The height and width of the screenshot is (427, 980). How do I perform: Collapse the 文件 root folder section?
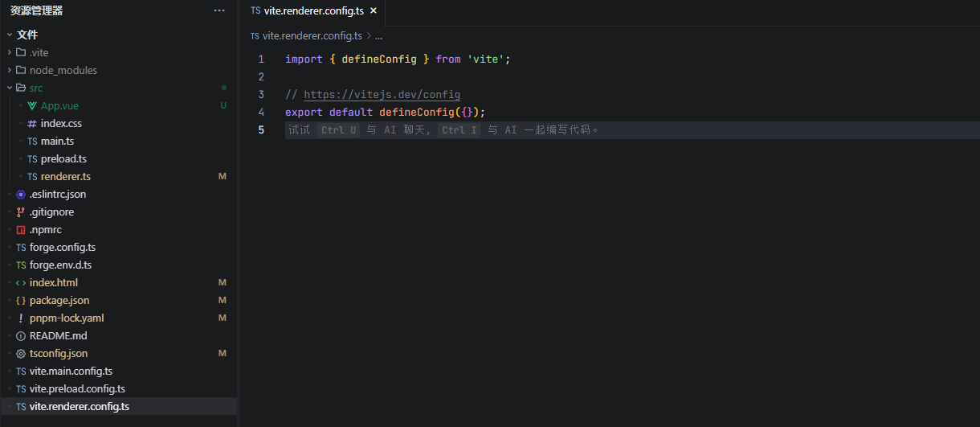click(10, 35)
